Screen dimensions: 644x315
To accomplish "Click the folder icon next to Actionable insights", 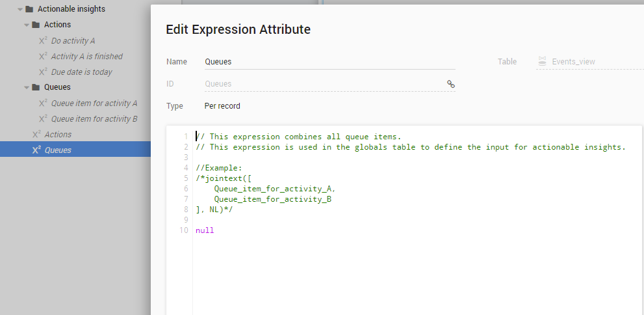I will click(x=29, y=9).
